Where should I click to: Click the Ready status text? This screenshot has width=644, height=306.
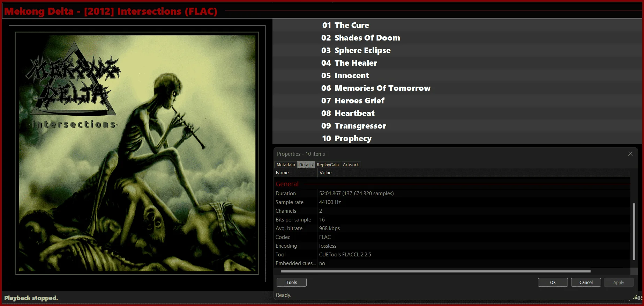pyautogui.click(x=284, y=295)
